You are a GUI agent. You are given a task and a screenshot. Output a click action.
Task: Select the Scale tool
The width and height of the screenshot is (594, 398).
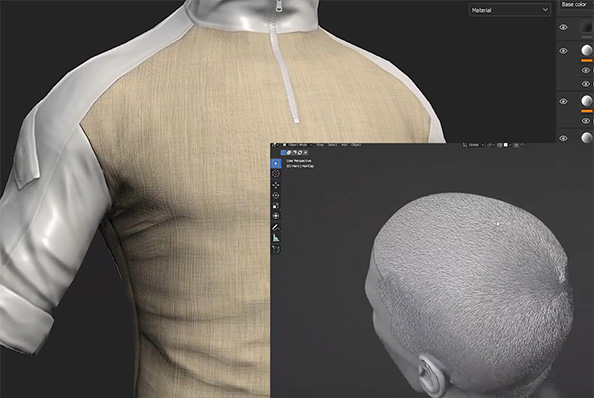pyautogui.click(x=276, y=206)
